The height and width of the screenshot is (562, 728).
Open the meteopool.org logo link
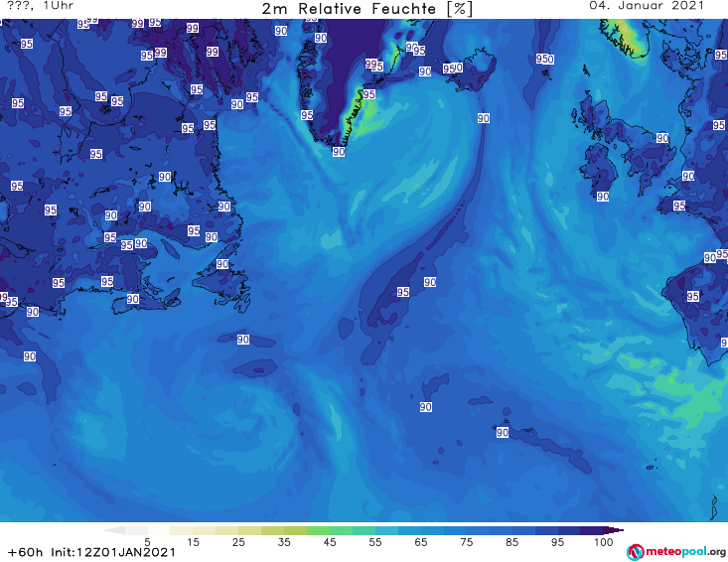[x=675, y=552]
